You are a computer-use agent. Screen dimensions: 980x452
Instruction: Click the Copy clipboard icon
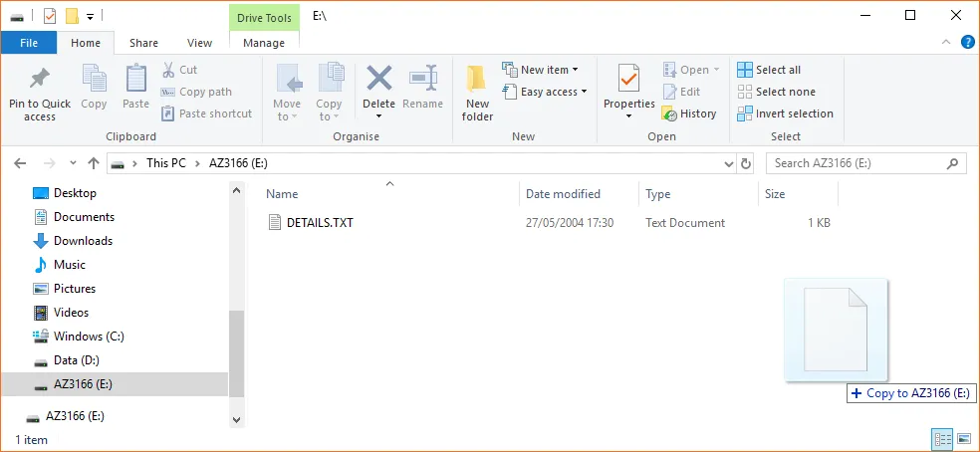click(x=94, y=80)
